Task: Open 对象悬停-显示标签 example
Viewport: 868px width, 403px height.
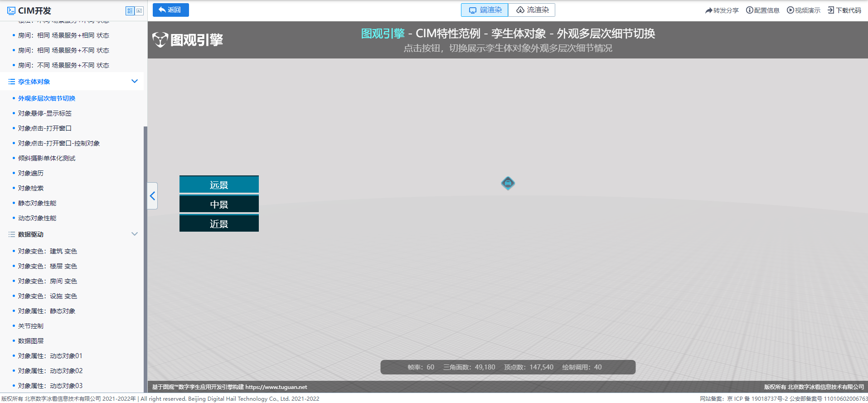Action: (x=45, y=113)
